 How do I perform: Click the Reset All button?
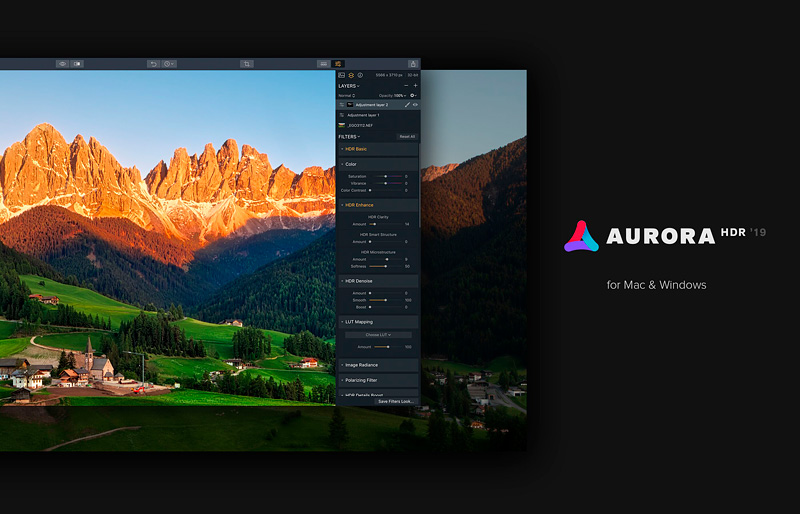pos(407,137)
